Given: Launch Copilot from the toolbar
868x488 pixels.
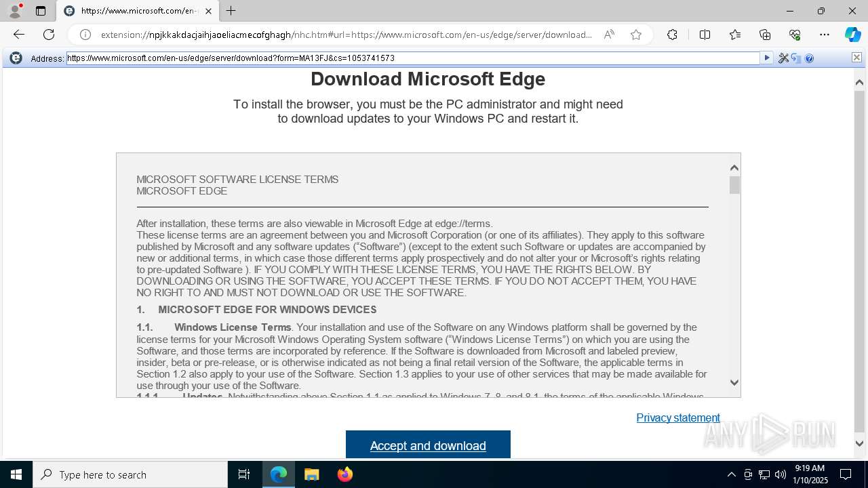Looking at the screenshot, I should pyautogui.click(x=852, y=35).
